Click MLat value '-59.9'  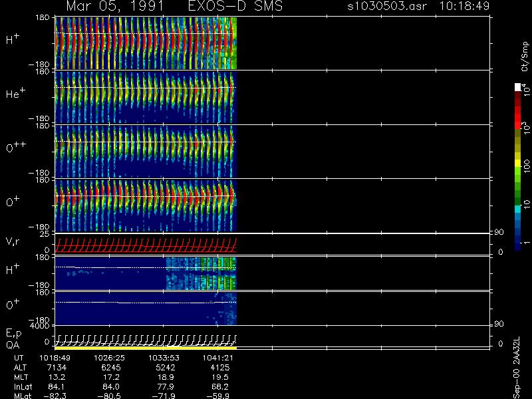(x=218, y=396)
